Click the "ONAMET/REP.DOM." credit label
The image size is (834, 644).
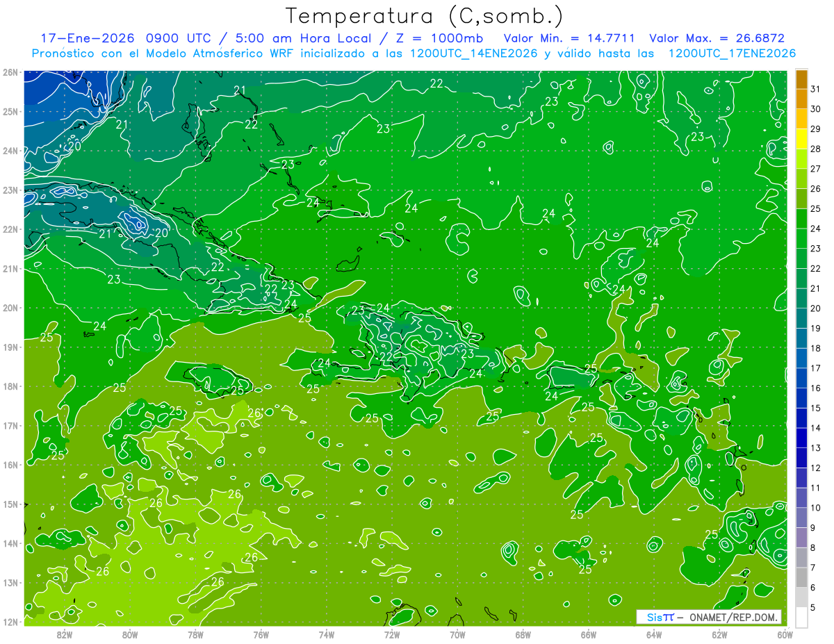point(734,617)
